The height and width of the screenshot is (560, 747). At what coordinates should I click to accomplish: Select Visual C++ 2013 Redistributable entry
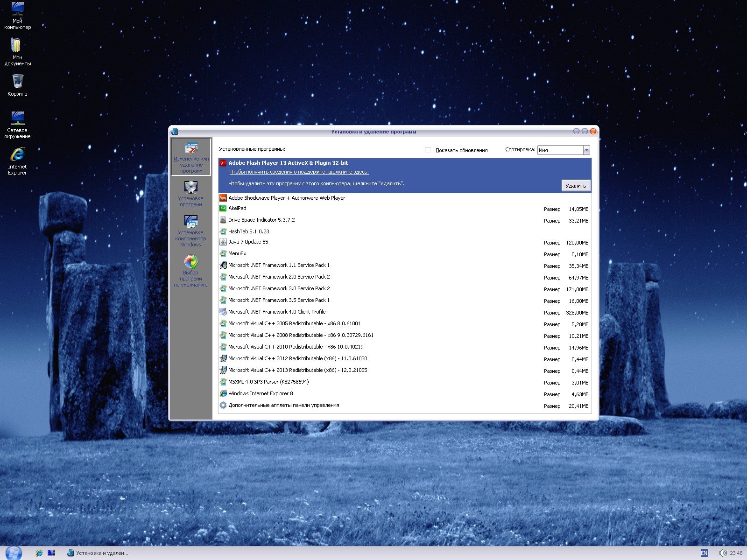[x=405, y=371]
